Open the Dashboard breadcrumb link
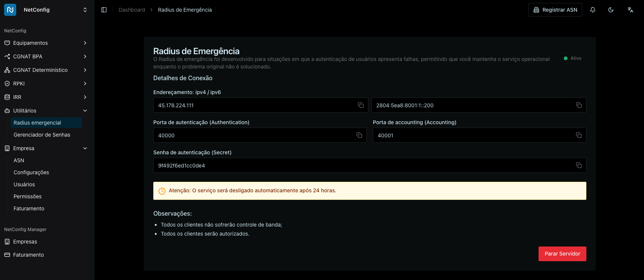This screenshot has height=280, width=644. click(x=132, y=10)
